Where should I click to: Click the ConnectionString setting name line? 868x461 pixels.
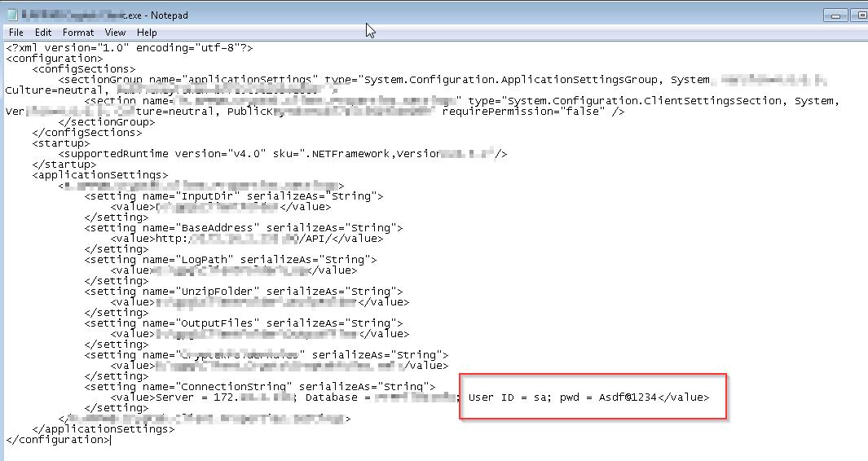[259, 387]
